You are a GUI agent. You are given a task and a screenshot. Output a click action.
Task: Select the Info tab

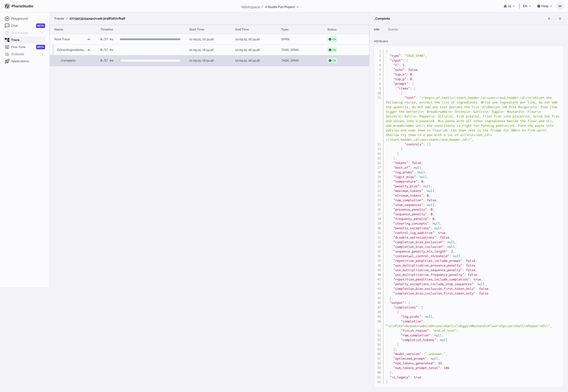click(377, 30)
